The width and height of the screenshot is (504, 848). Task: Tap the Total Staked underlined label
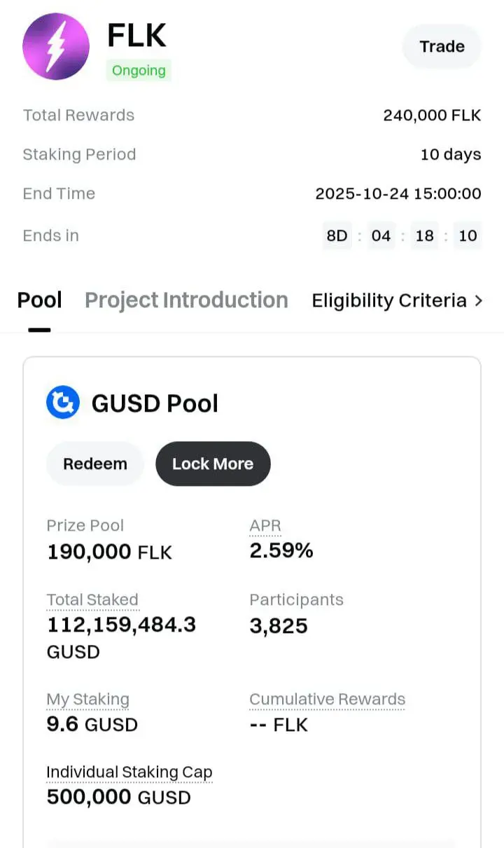[x=92, y=600]
